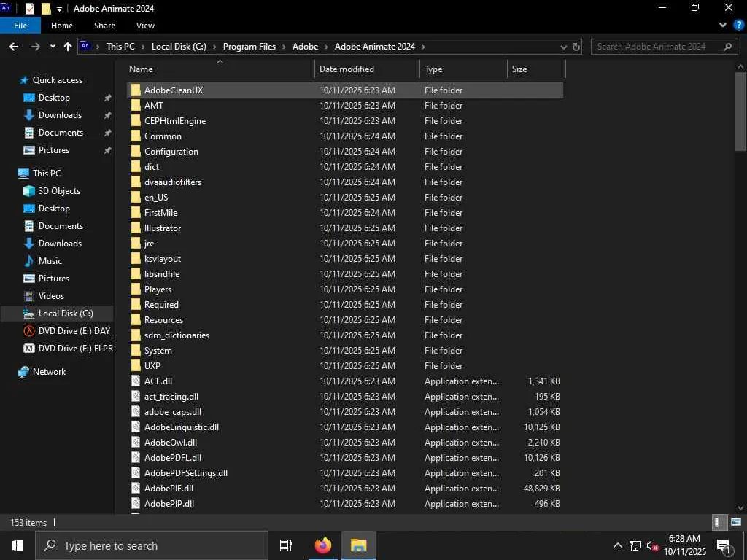Open recent locations dropdown arrow
The image size is (747, 560).
(53, 47)
